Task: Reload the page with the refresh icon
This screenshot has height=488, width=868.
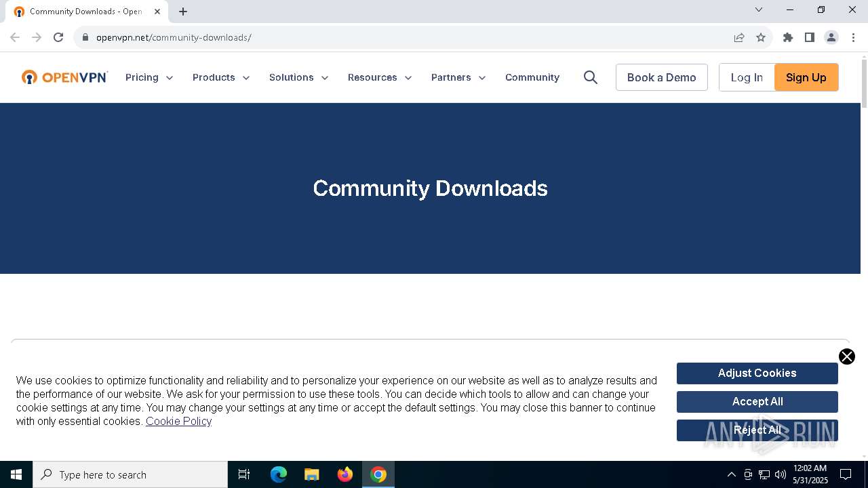Action: 58,37
